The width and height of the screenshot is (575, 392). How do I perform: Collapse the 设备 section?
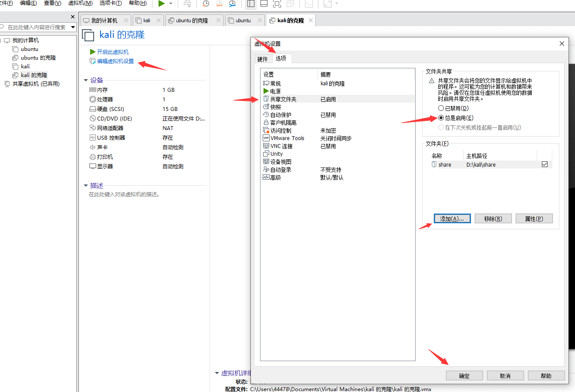pos(86,80)
